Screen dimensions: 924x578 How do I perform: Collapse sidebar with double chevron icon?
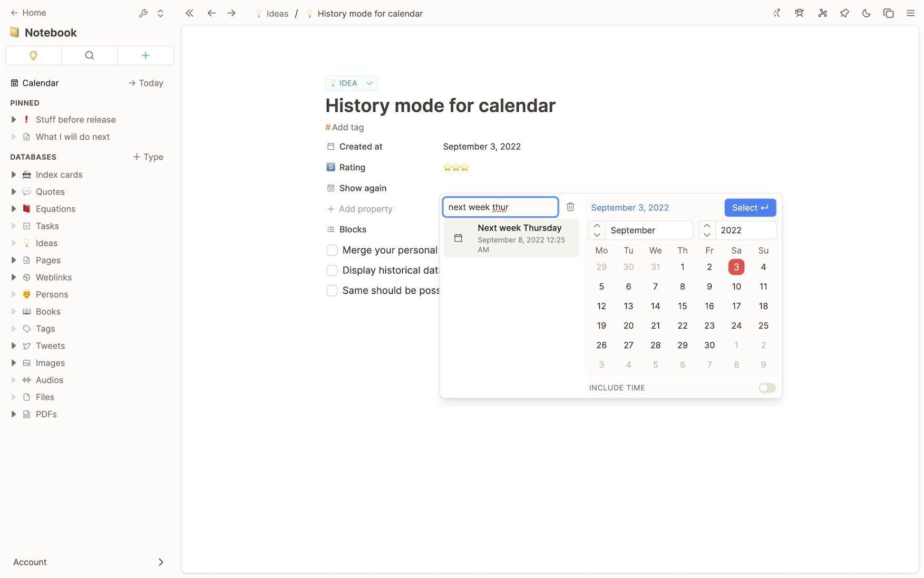click(189, 13)
